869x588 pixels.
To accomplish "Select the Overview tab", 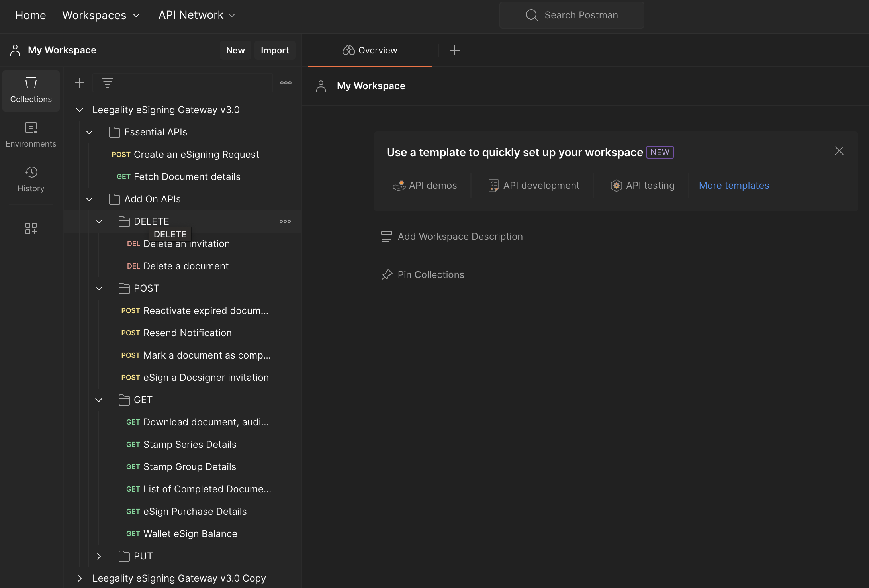I will (x=370, y=50).
